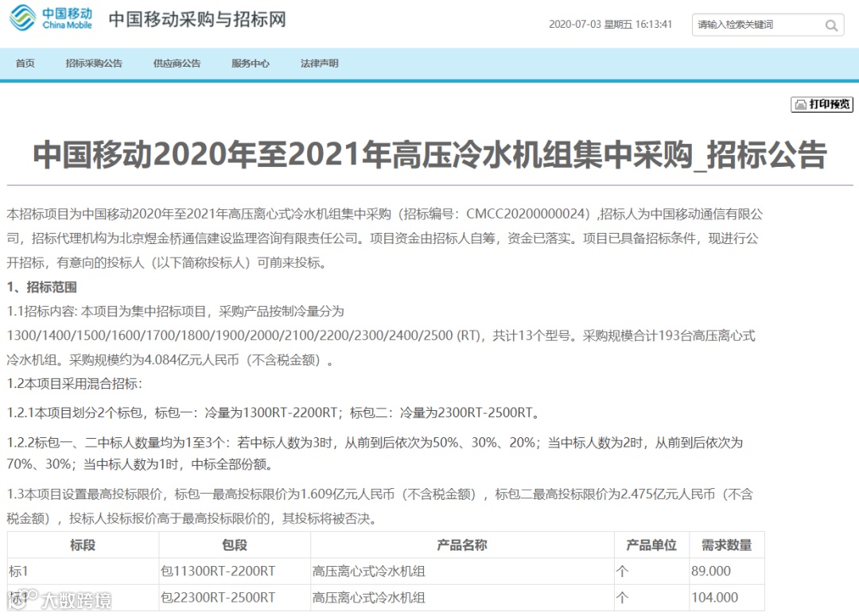Click 高压离心式冷水机组 in the 标1 row
This screenshot has width=859, height=616.
(x=462, y=571)
